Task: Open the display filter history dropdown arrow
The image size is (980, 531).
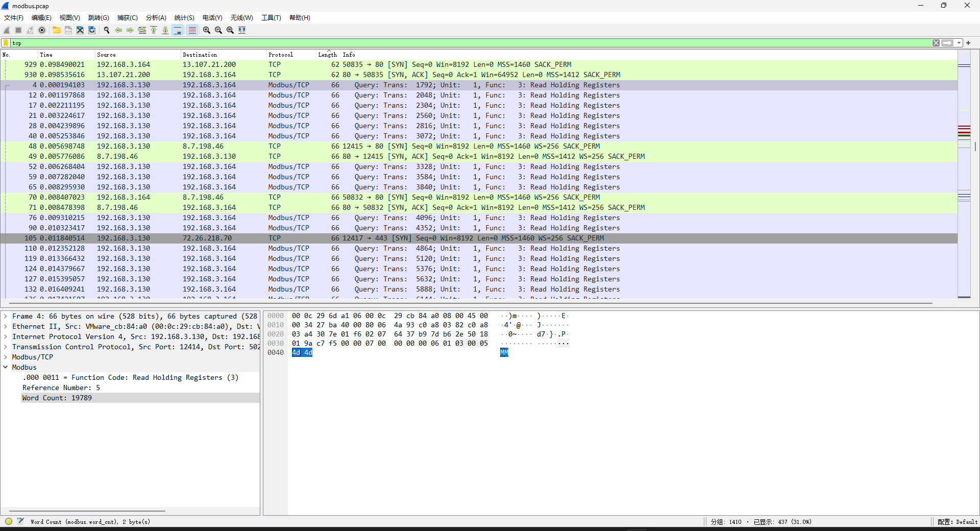Action: [959, 43]
